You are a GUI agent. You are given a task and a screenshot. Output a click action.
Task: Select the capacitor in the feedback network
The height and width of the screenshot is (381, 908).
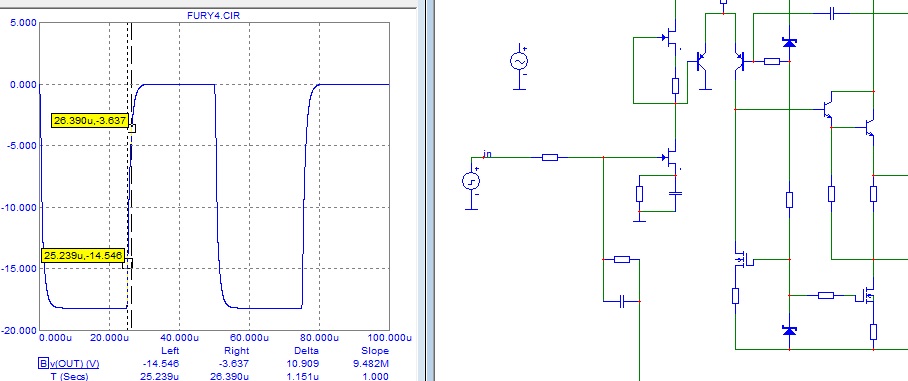tap(622, 301)
